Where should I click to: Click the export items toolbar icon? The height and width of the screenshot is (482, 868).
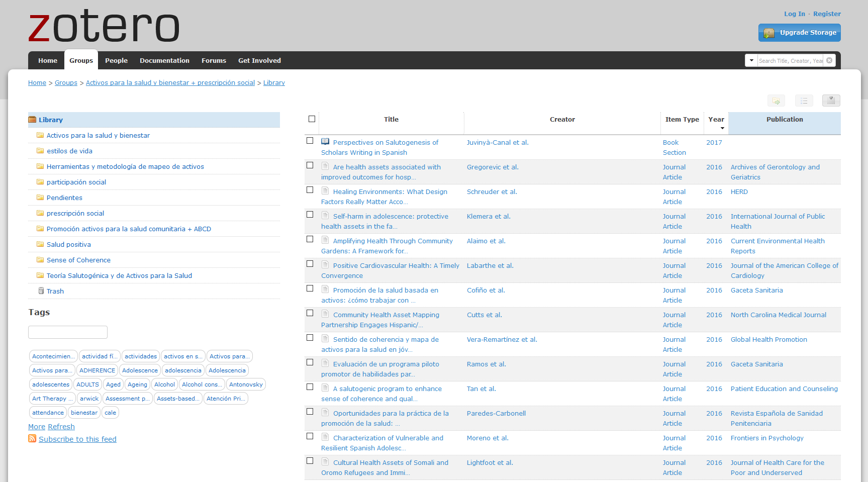pos(776,101)
